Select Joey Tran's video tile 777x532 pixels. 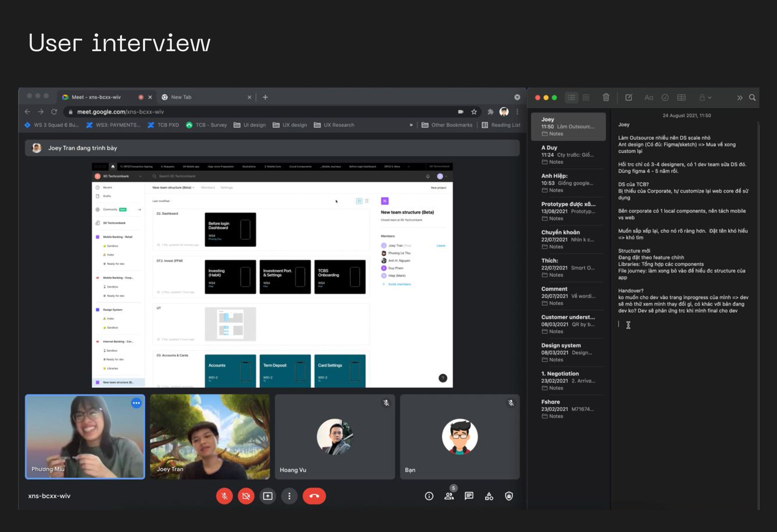[210, 437]
